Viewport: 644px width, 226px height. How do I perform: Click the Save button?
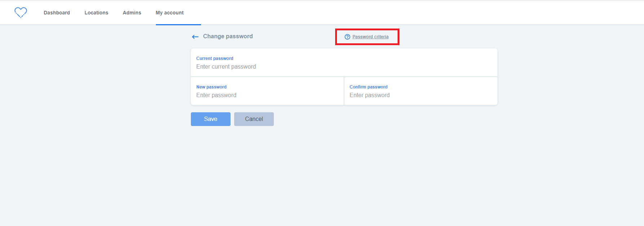[x=210, y=119]
